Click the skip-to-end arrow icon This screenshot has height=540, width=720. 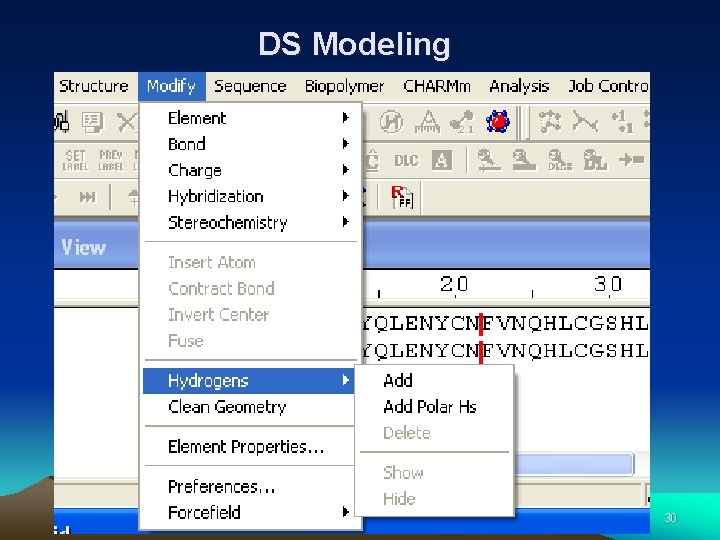[x=87, y=197]
